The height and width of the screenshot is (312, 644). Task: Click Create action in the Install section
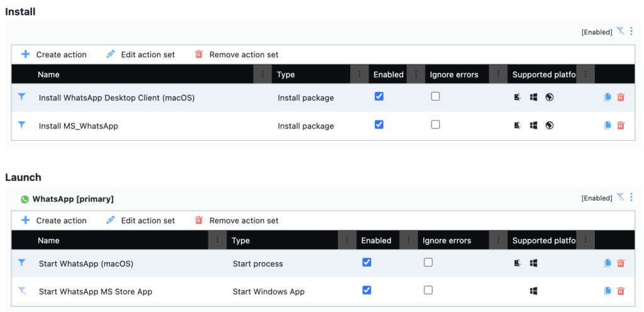54,55
